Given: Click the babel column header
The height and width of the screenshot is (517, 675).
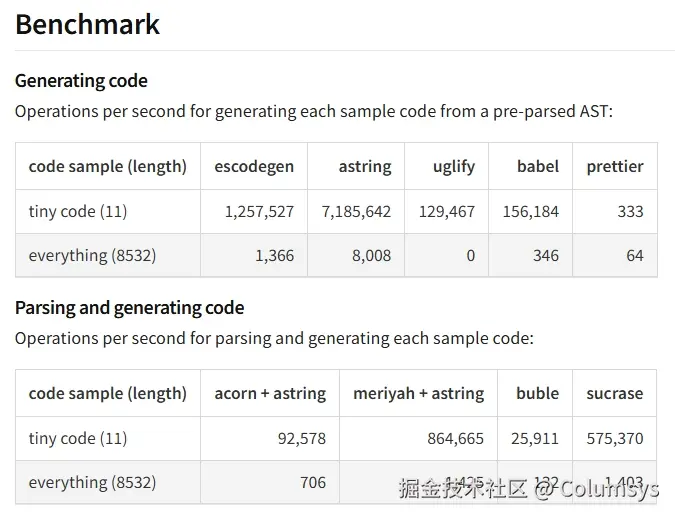Looking at the screenshot, I should [x=538, y=166].
